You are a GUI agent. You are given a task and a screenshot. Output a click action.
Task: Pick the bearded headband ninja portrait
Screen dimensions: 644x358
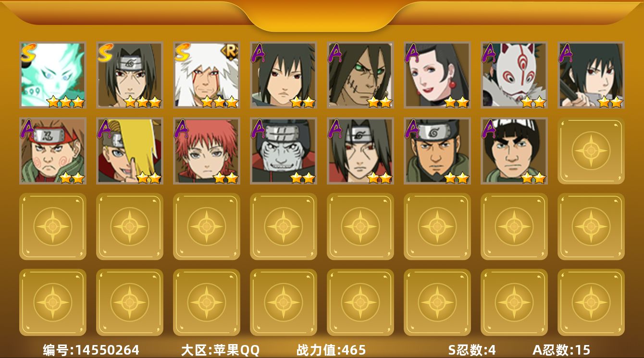(x=437, y=151)
